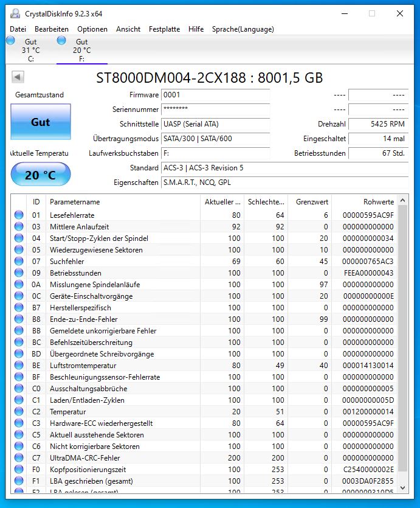Open the Festplatte menu

tap(164, 29)
